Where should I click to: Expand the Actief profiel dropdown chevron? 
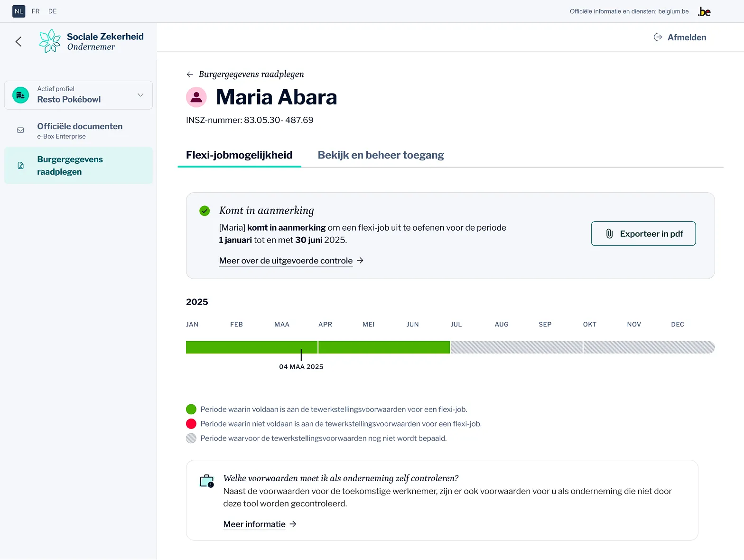(x=140, y=95)
